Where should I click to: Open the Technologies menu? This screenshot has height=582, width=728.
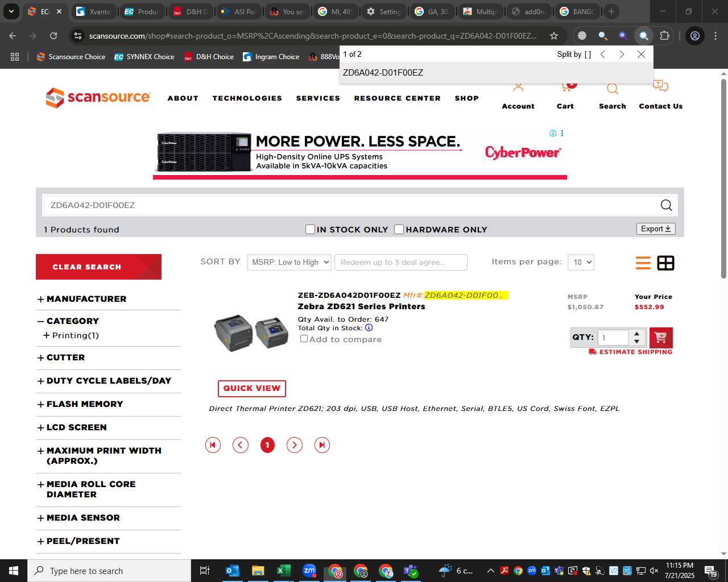pos(247,98)
